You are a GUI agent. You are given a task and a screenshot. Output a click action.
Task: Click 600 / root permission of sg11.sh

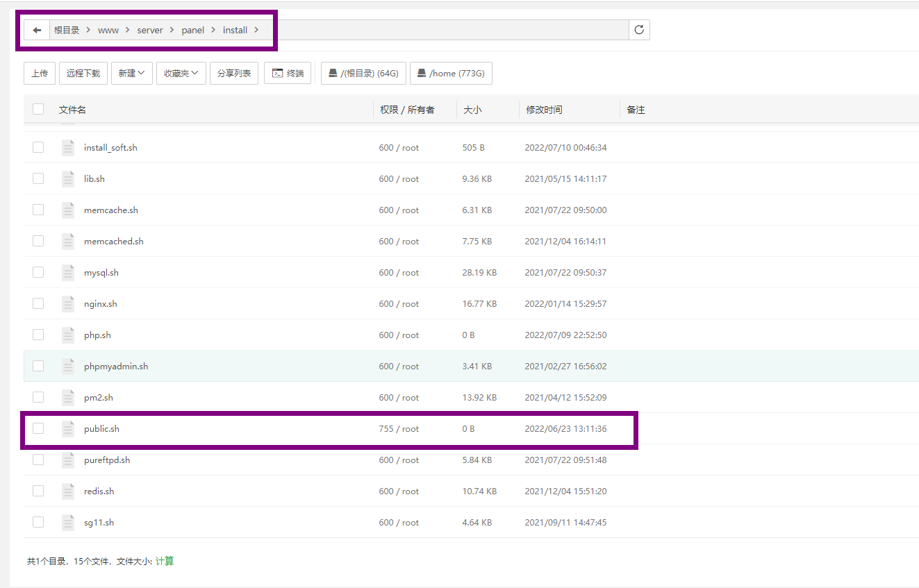(x=399, y=522)
